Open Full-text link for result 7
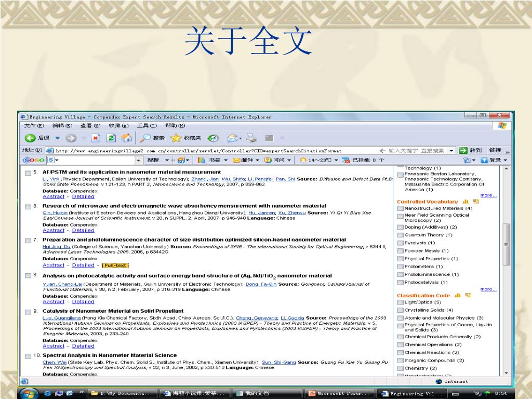Screen dimensions: 532x399 [115, 265]
